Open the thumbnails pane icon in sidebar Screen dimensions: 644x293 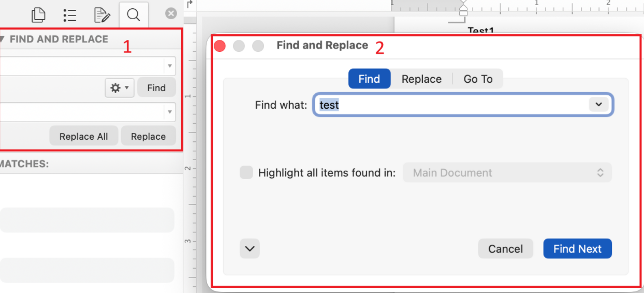click(38, 15)
